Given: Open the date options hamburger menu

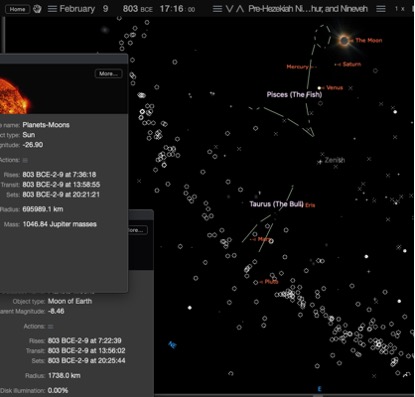Looking at the screenshot, I should (x=52, y=9).
